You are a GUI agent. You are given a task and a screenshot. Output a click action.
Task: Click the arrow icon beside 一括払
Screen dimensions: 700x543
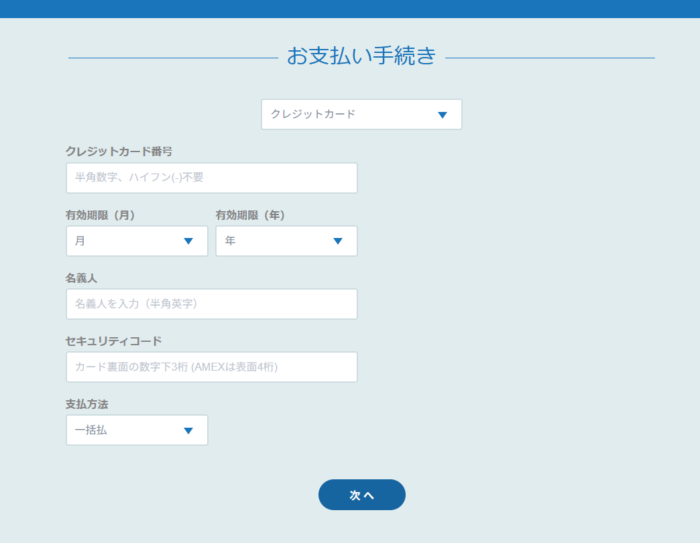[x=188, y=431]
